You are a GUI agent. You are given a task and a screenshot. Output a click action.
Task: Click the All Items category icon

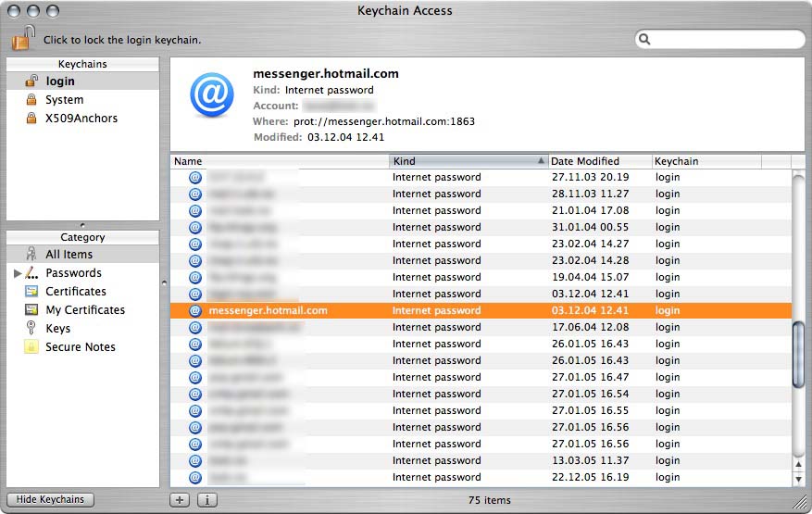(x=31, y=254)
